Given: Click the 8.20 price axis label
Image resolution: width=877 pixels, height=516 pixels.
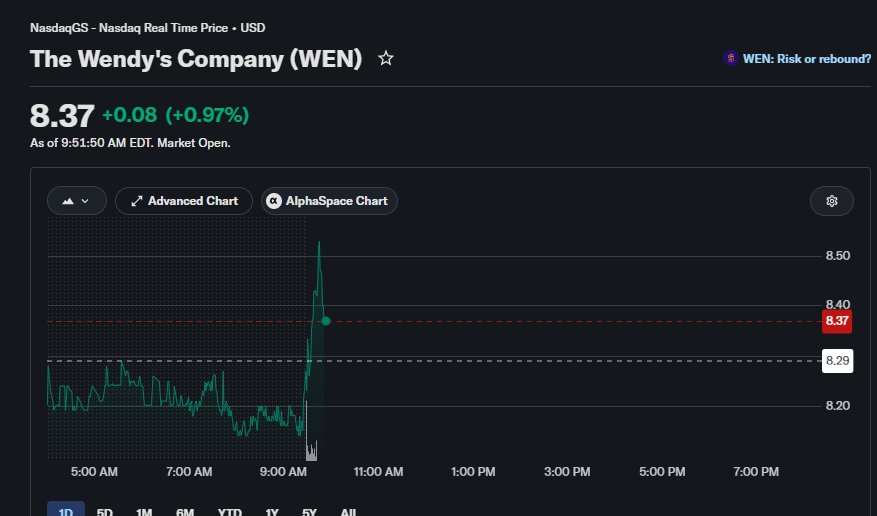Looking at the screenshot, I should [838, 405].
